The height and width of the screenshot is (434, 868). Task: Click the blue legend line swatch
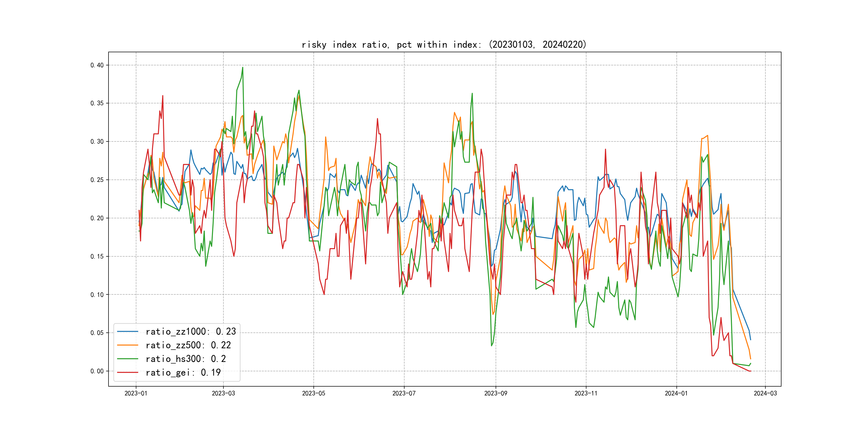[127, 332]
